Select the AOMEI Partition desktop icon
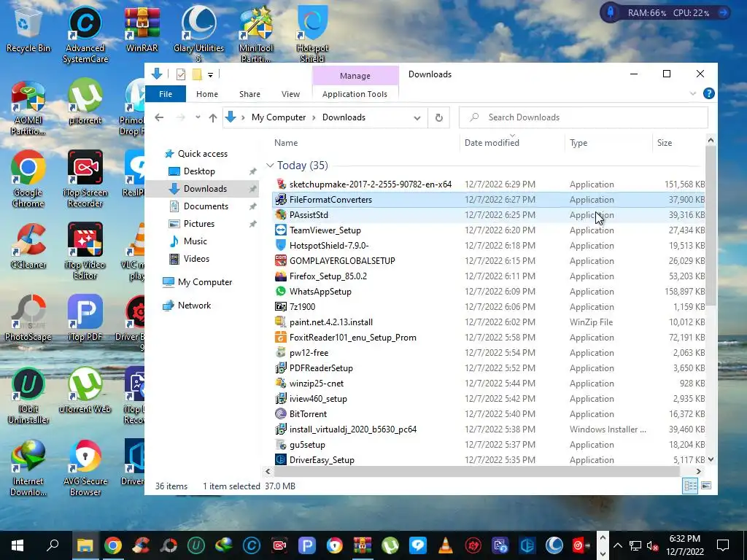The width and height of the screenshot is (747, 560). point(28,108)
